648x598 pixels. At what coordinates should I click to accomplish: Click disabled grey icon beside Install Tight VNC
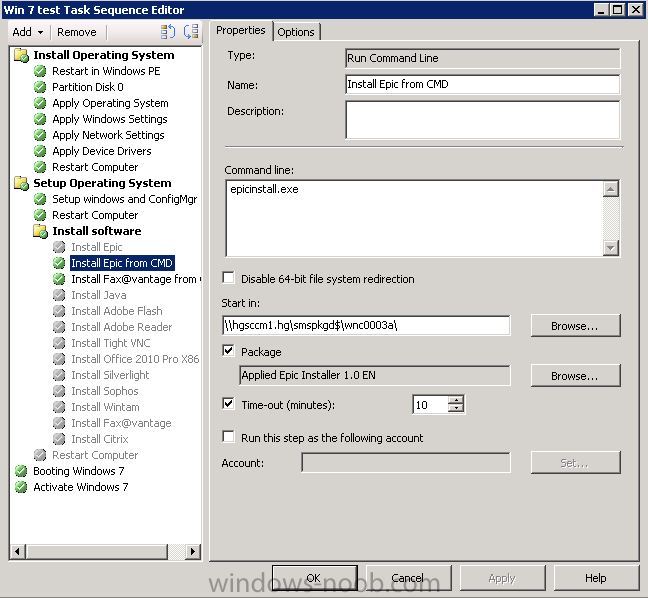tap(59, 343)
